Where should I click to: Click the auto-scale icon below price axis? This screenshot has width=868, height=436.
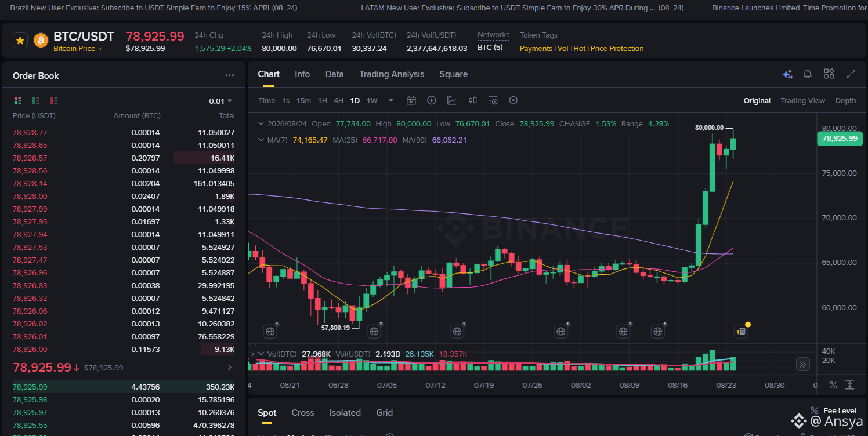[x=850, y=385]
